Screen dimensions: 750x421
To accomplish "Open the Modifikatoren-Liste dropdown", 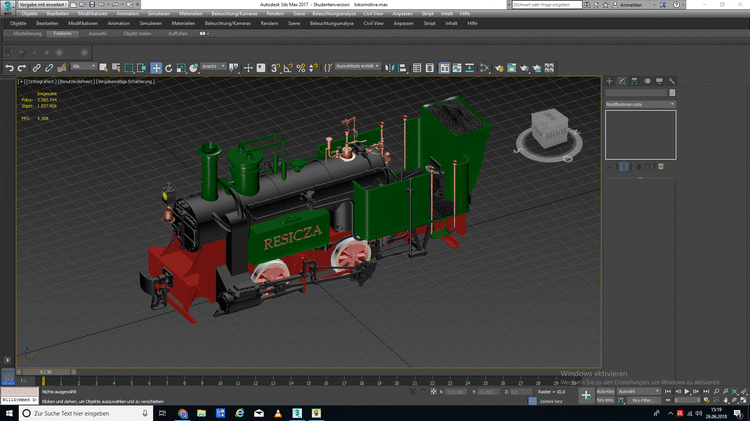I will pyautogui.click(x=640, y=104).
